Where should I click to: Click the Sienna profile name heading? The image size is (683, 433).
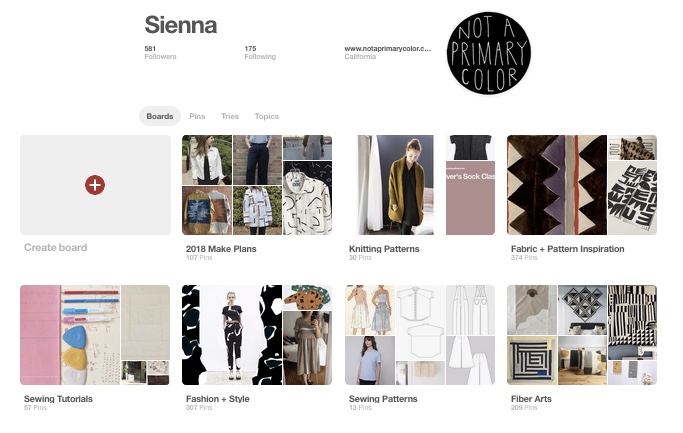[181, 25]
